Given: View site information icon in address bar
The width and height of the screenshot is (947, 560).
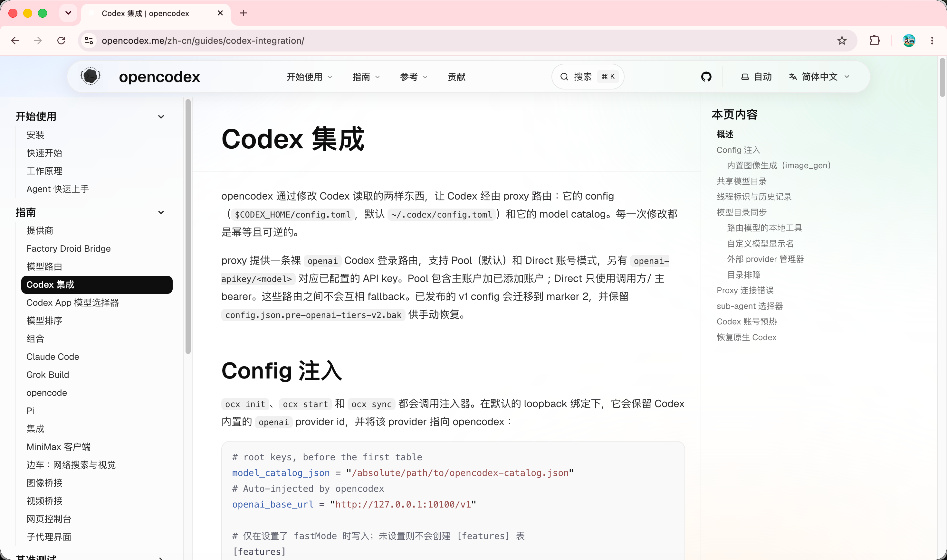Looking at the screenshot, I should (89, 40).
